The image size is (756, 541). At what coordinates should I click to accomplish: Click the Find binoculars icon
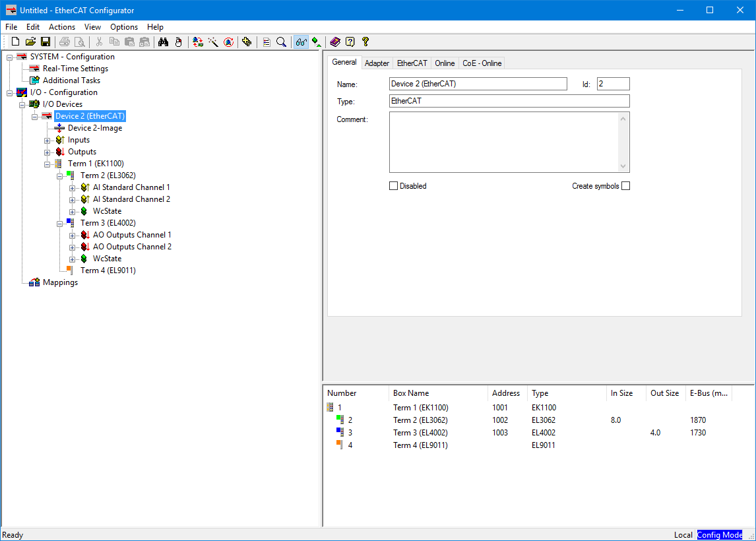coord(164,42)
